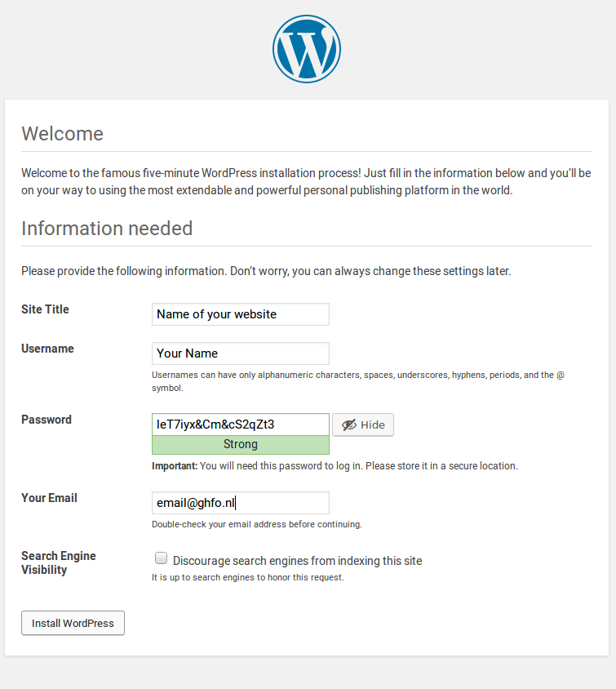The height and width of the screenshot is (689, 616).
Task: Focus the Site Title input field
Action: click(241, 314)
